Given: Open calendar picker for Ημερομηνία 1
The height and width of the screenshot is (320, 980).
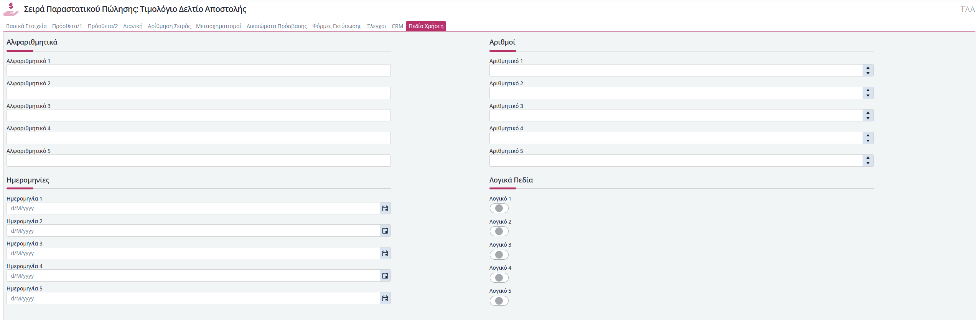Looking at the screenshot, I should pyautogui.click(x=385, y=208).
